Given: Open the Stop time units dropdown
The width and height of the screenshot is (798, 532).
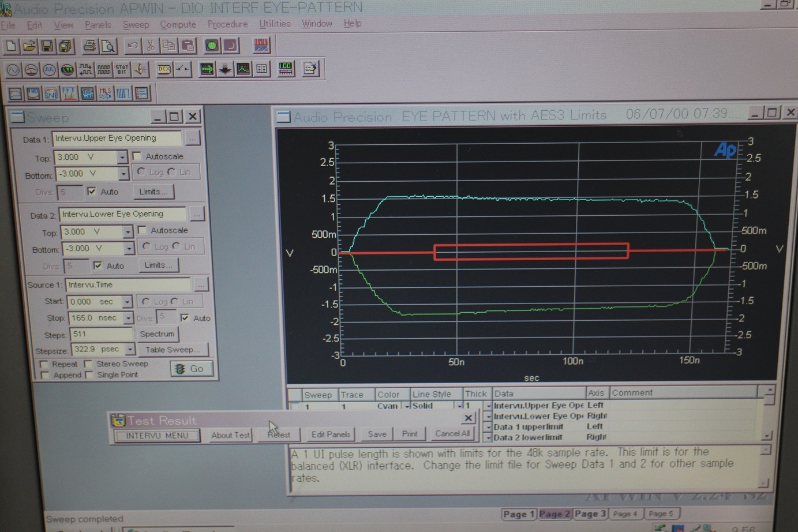Looking at the screenshot, I should pyautogui.click(x=128, y=318).
